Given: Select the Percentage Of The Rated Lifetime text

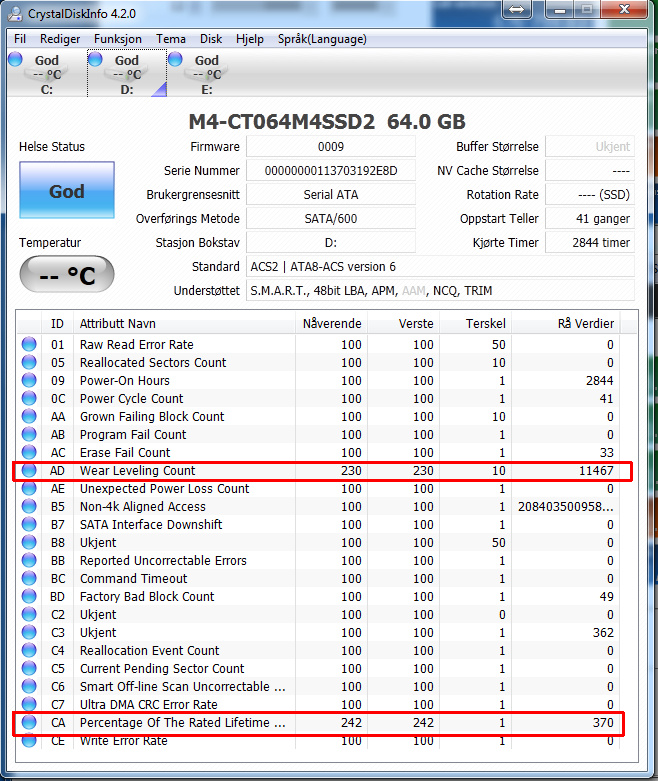Looking at the screenshot, I should (182, 723).
